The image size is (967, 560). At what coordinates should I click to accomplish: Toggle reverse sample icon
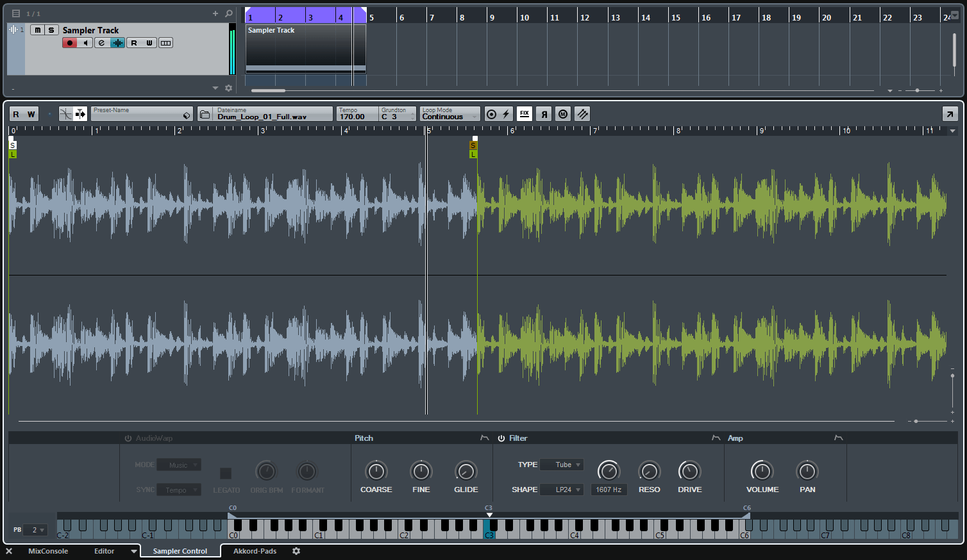[x=544, y=114]
